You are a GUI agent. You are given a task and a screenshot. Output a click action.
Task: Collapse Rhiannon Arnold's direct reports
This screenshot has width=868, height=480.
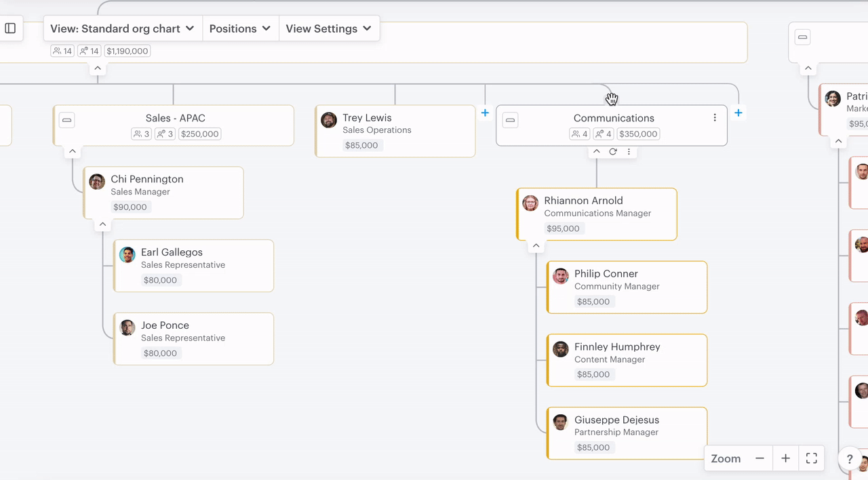pos(536,245)
